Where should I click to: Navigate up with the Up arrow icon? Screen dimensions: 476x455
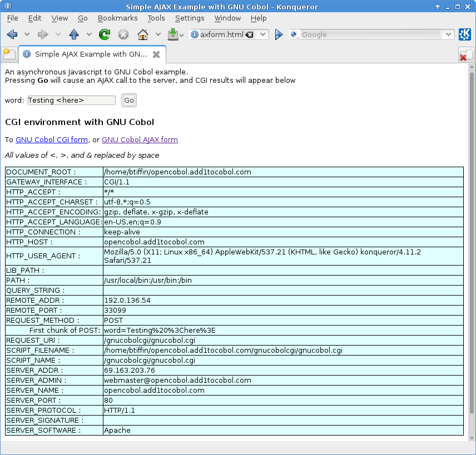tap(74, 34)
